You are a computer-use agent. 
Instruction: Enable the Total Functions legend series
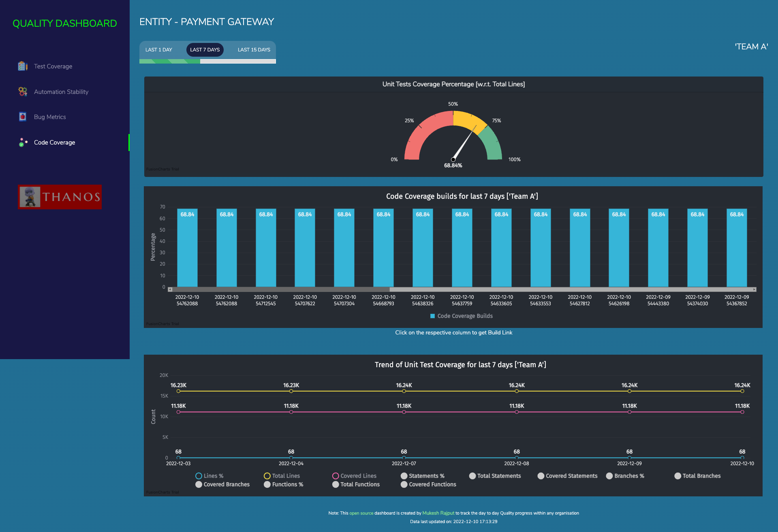[356, 484]
